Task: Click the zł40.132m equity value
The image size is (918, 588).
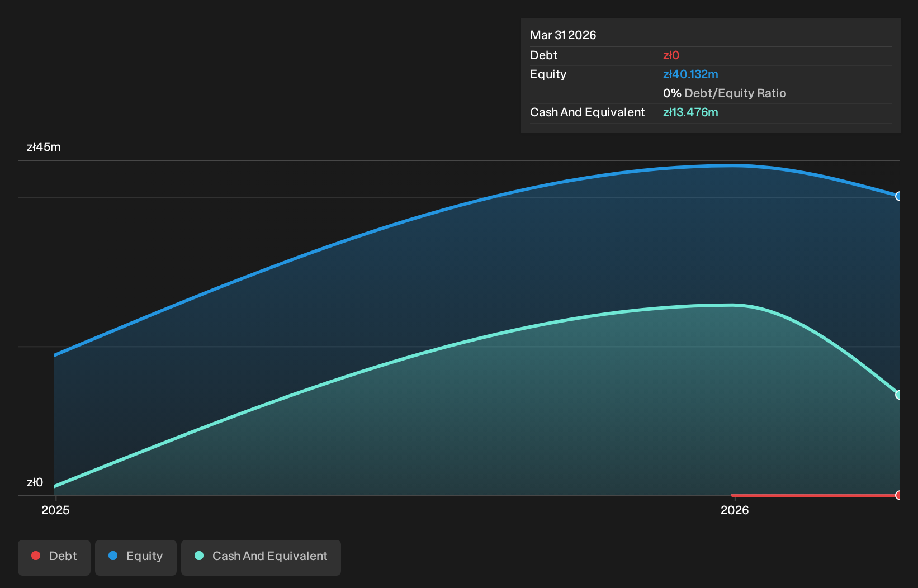Action: 690,74
